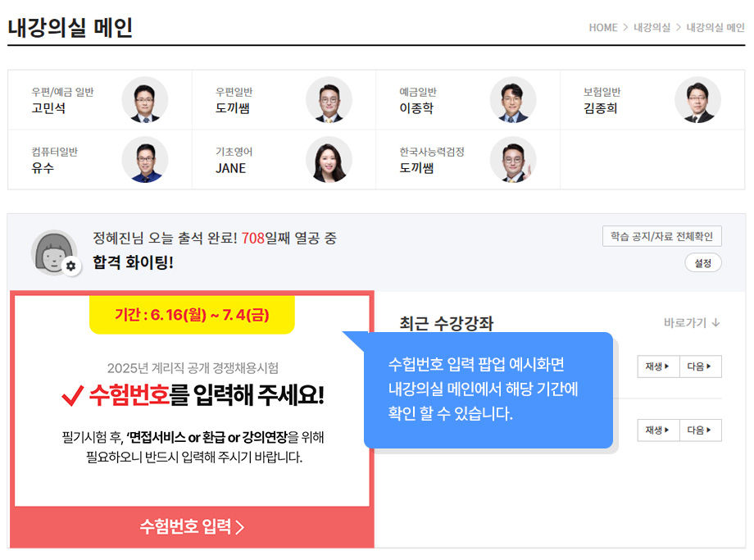Viewport: 754px width, 560px height.
Task: Click teacher 유수's profile photo
Action: 145,160
